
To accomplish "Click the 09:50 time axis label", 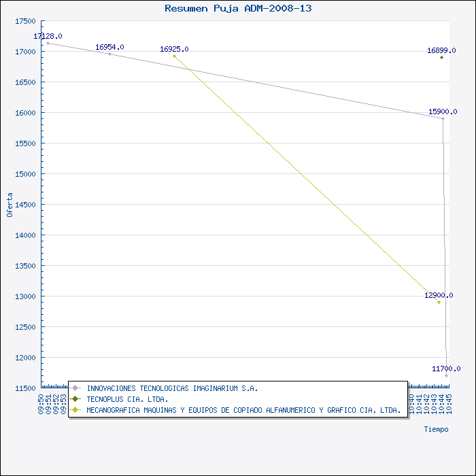I will (41, 404).
